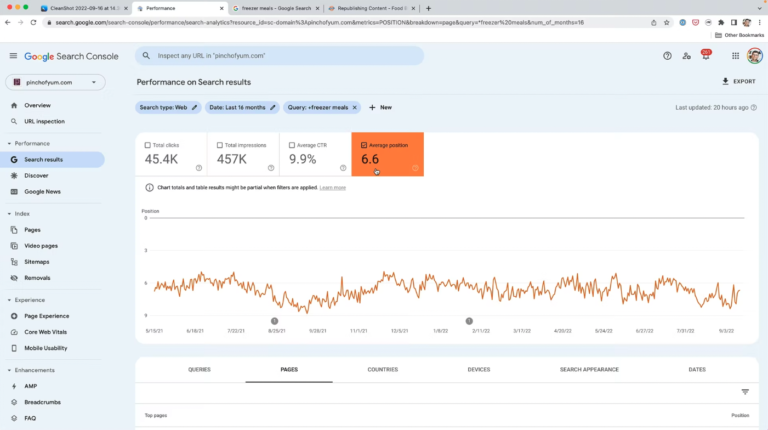The height and width of the screenshot is (430, 768).
Task: Collapse the Enhancements sidebar section
Action: click(x=9, y=370)
